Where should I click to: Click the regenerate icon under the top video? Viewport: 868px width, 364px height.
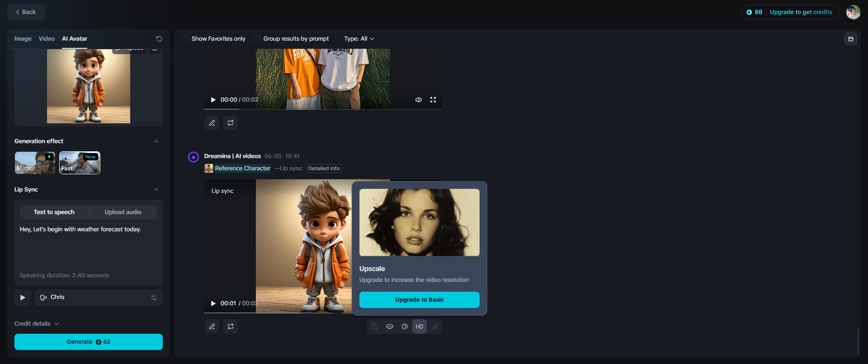(231, 123)
